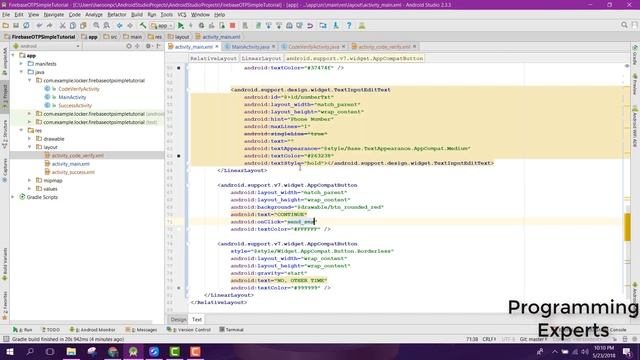Click the Help question mark icon
This screenshot has width=640, height=360.
click(349, 25)
